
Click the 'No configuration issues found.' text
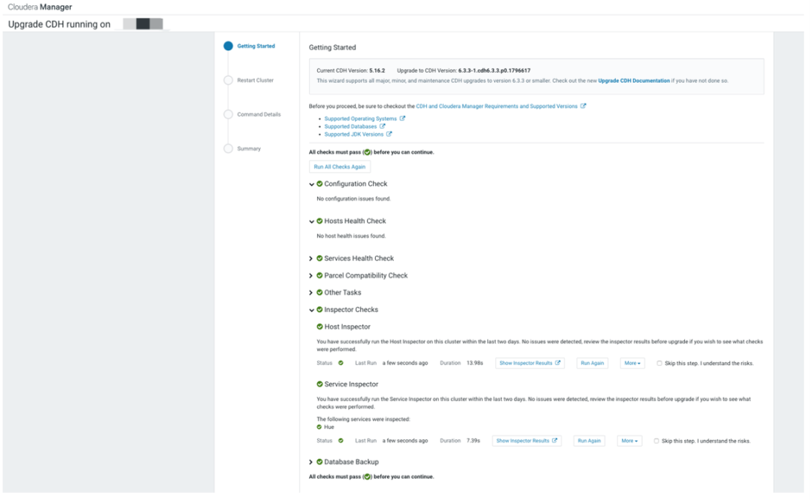click(x=353, y=199)
